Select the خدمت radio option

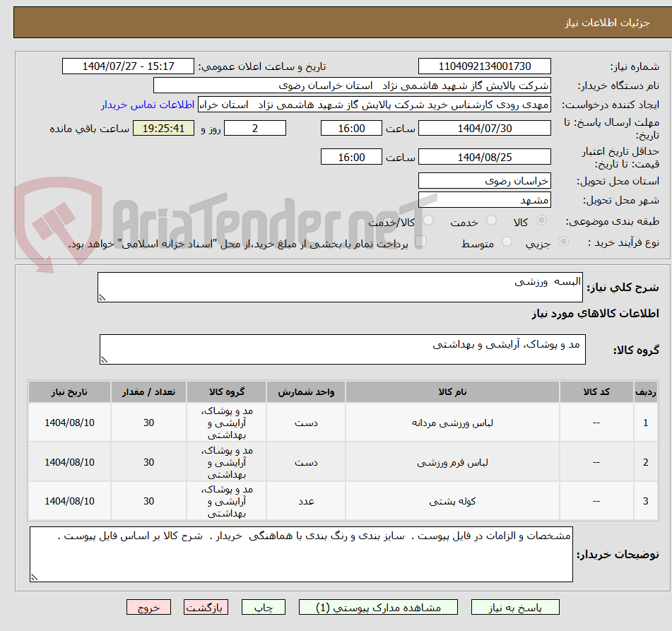[x=492, y=220]
